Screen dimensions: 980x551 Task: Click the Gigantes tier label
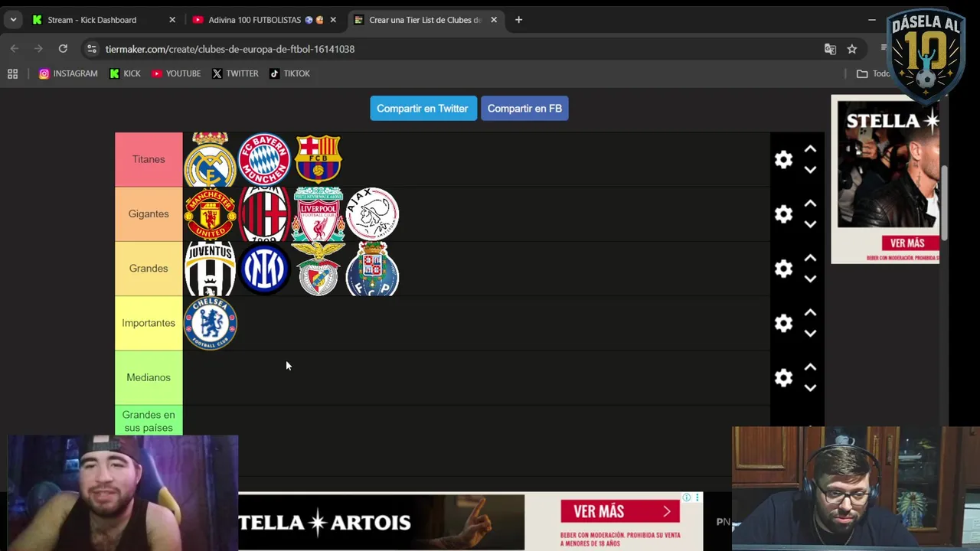(149, 214)
